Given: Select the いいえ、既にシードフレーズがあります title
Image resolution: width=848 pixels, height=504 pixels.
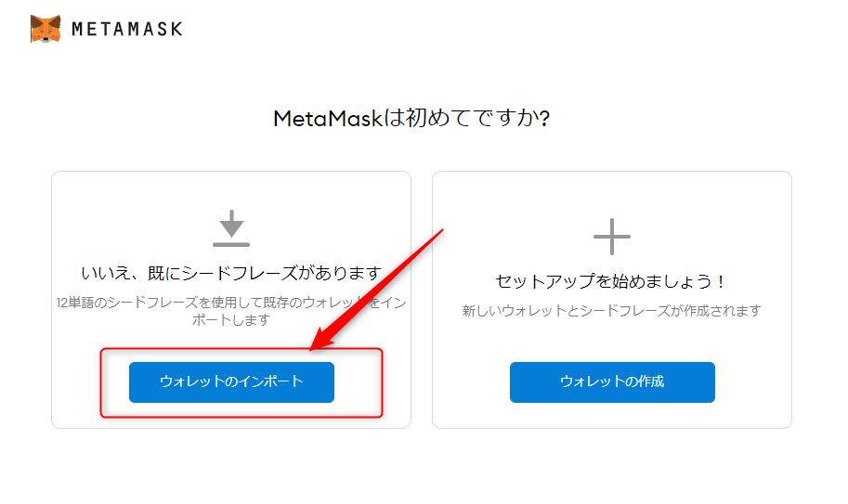Looking at the screenshot, I should (231, 273).
